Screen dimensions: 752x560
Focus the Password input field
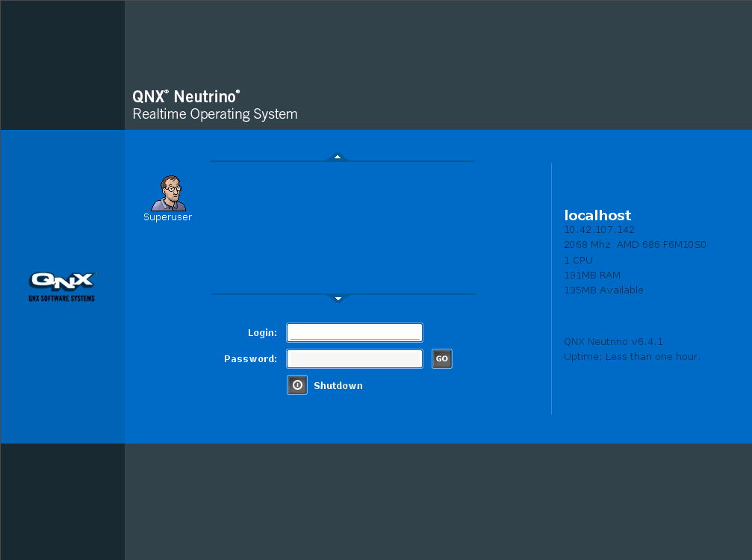pos(355,359)
